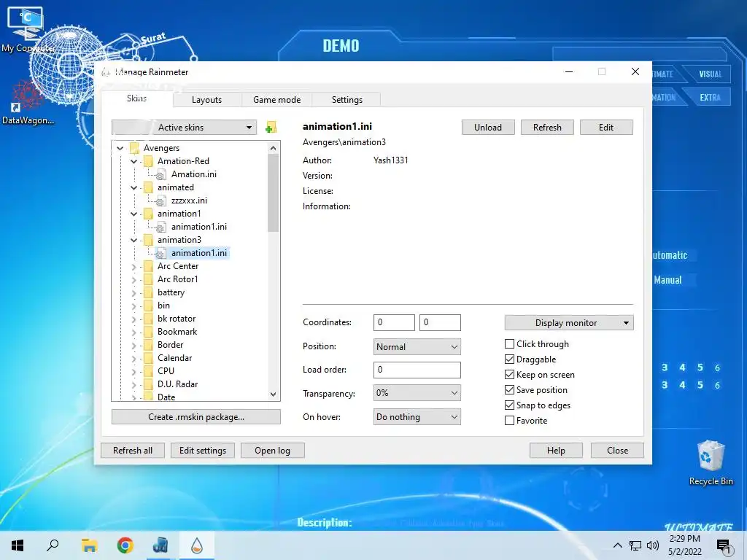This screenshot has height=560, width=747.
Task: Click the Edit skin button
Action: pyautogui.click(x=606, y=128)
